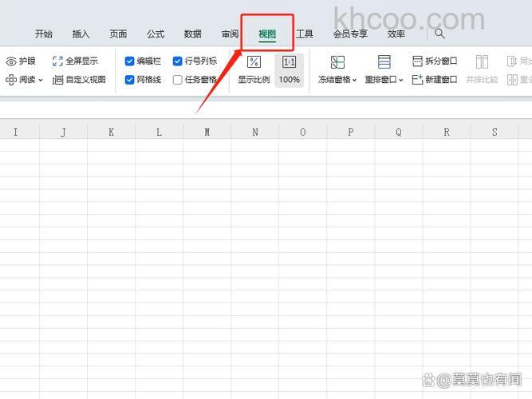532x399 pixels.
Task: Click 全屏显示 full screen button
Action: 75,61
